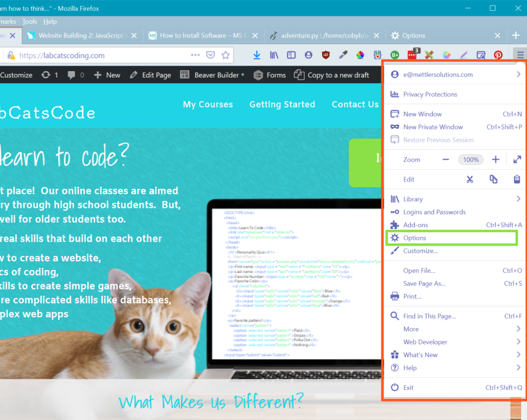Toggle the hamburger application menu button
This screenshot has height=420, width=527.
pyautogui.click(x=520, y=55)
